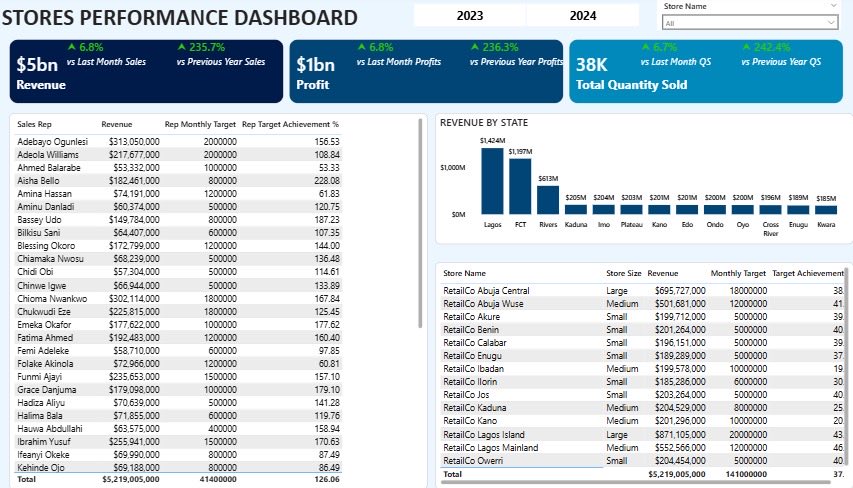Select RetailCo Lagos Mainland store name

[x=490, y=448]
